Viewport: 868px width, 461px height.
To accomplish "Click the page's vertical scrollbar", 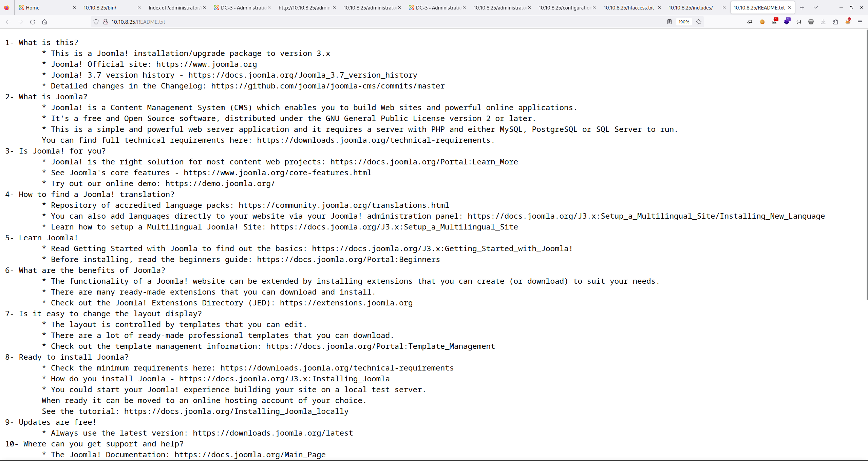I will pyautogui.click(x=866, y=165).
